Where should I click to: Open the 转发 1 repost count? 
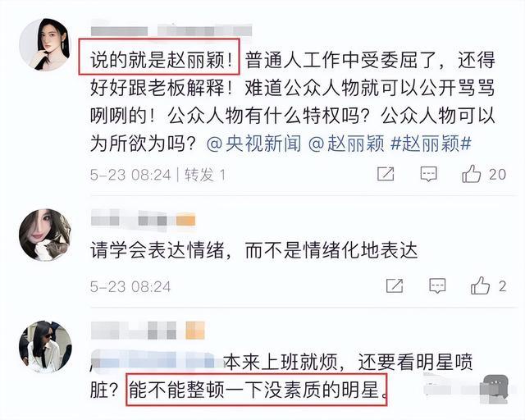(205, 175)
